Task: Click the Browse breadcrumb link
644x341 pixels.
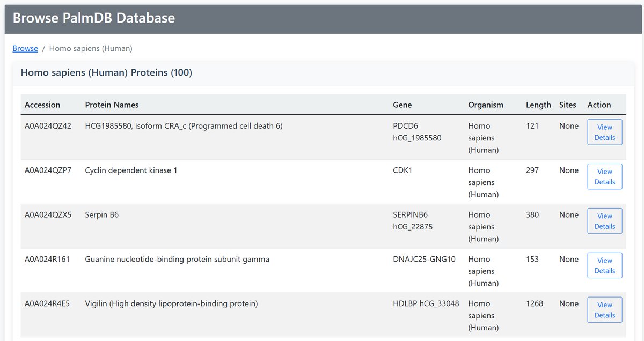Action: tap(25, 48)
